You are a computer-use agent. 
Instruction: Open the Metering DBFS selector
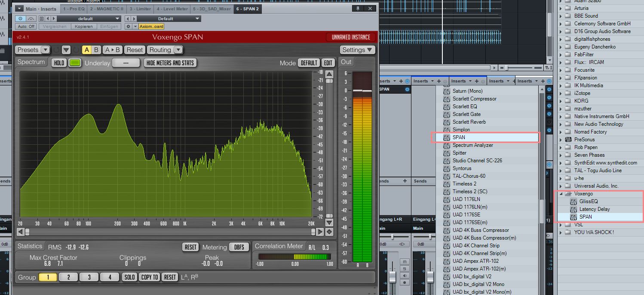click(x=239, y=247)
